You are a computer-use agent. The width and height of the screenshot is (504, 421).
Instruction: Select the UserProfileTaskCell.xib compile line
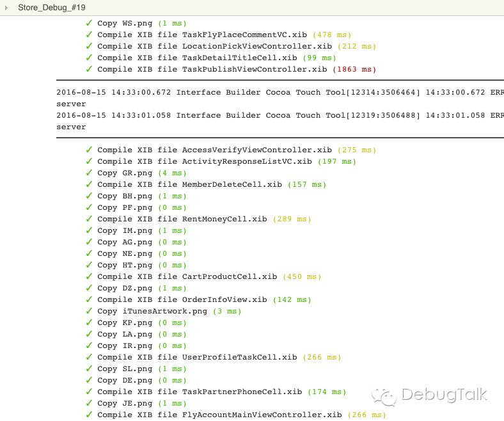tap(214, 357)
